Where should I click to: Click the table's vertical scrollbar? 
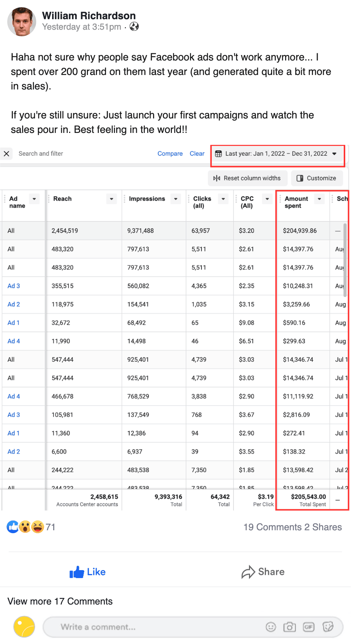[345, 260]
